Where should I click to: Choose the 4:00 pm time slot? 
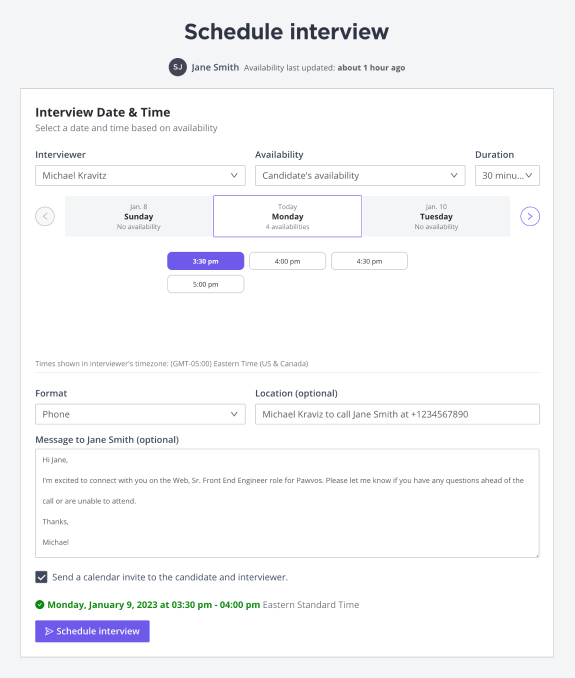(288, 261)
